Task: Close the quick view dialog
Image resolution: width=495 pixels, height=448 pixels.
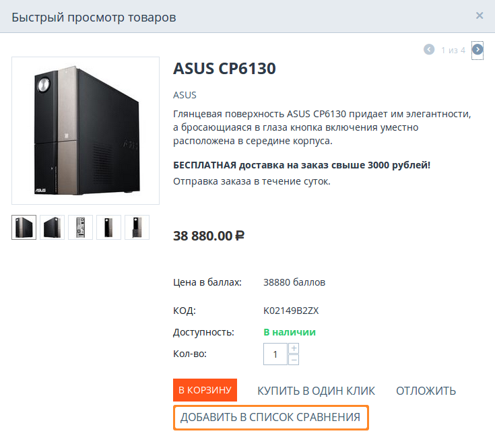Action: (480, 15)
